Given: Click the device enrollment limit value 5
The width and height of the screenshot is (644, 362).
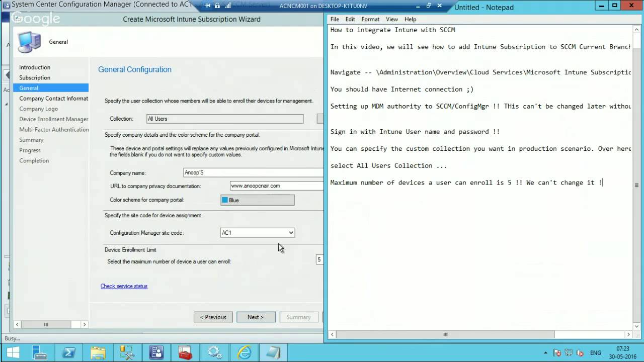Looking at the screenshot, I should (319, 260).
